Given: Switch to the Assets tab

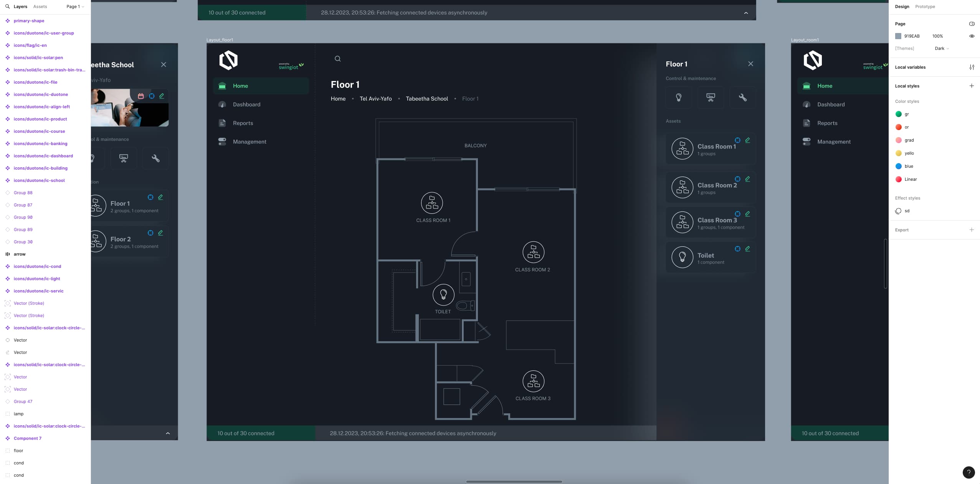Looking at the screenshot, I should tap(40, 7).
